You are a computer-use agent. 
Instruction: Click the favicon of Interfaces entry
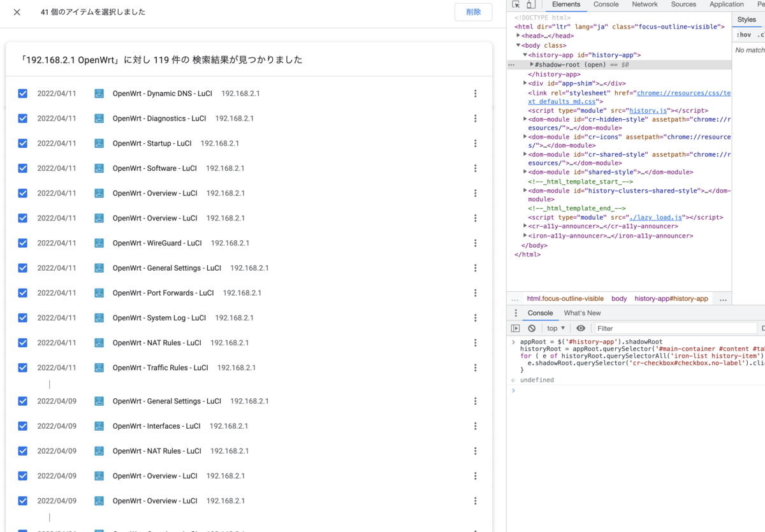(99, 426)
